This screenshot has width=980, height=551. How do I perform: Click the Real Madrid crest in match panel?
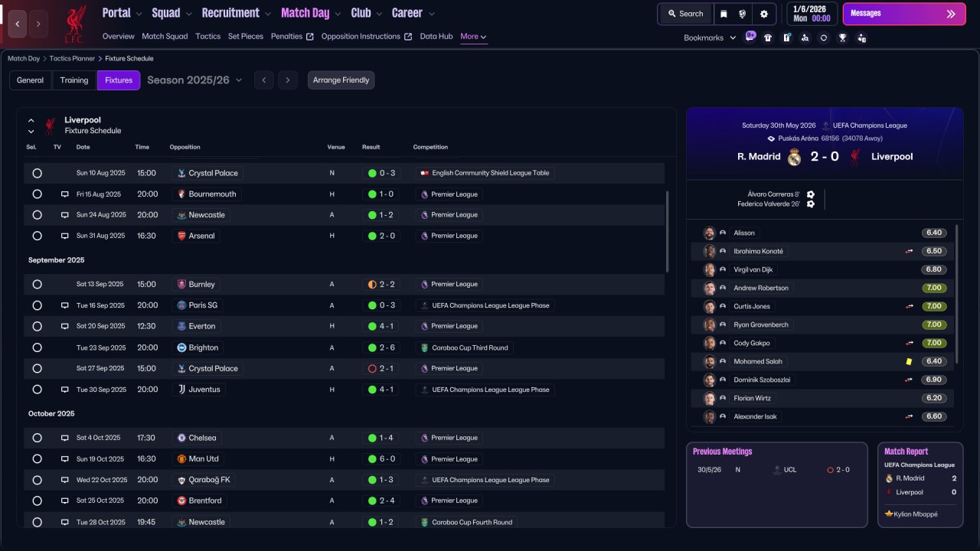point(795,157)
